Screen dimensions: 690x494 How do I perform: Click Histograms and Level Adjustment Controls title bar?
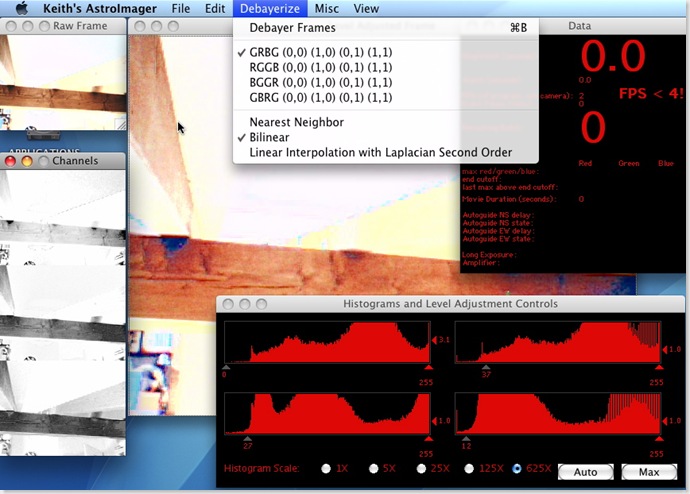(x=450, y=304)
